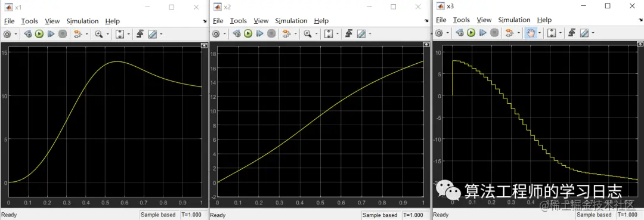Expand measurements dropdown arrow in x1 toolbar

pyautogui.click(x=161, y=35)
